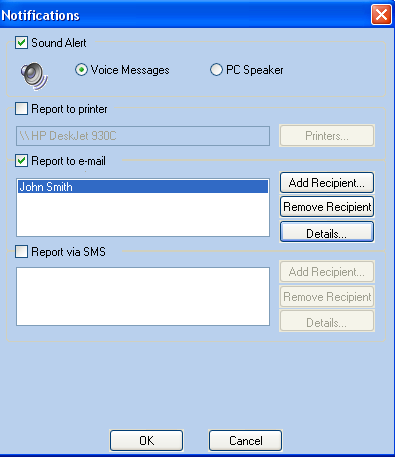Select John Smith in the e-mail list
The image size is (395, 457).
click(x=143, y=187)
